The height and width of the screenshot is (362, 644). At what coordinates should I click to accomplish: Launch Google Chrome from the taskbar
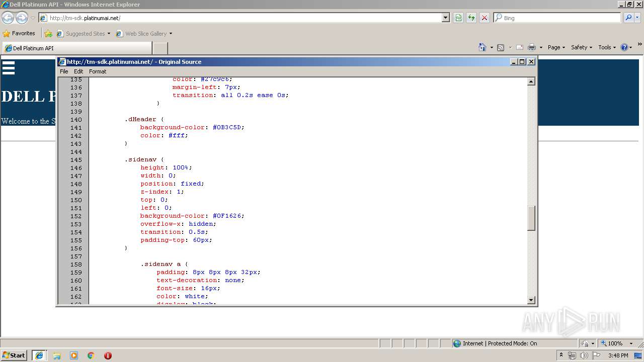pos(91,355)
